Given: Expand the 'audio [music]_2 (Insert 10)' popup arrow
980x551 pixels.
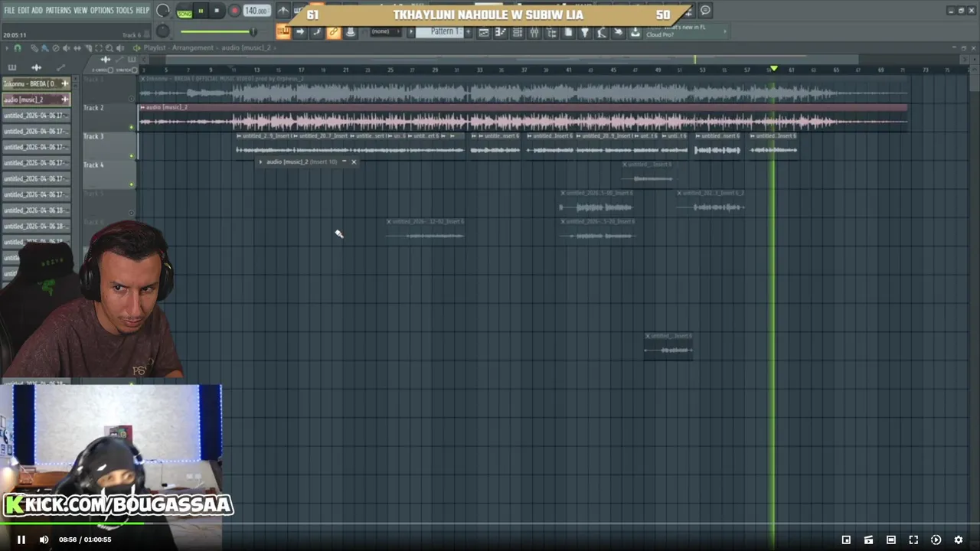Looking at the screenshot, I should tap(260, 161).
